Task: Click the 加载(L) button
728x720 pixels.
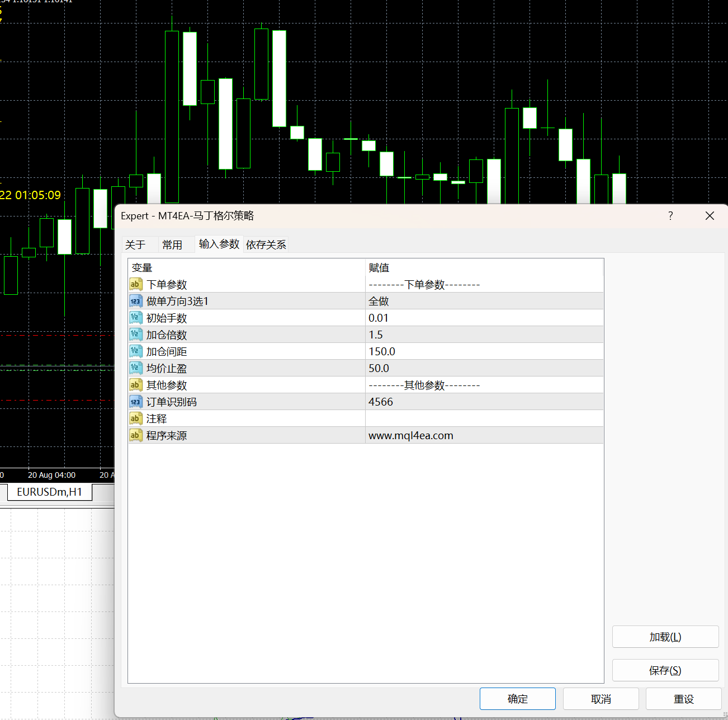Action: [x=665, y=637]
